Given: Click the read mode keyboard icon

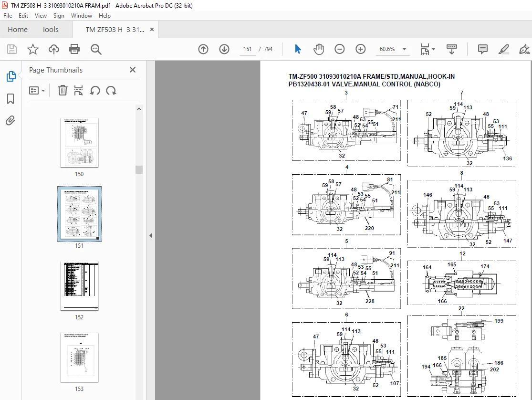Looking at the screenshot, I should (451, 49).
